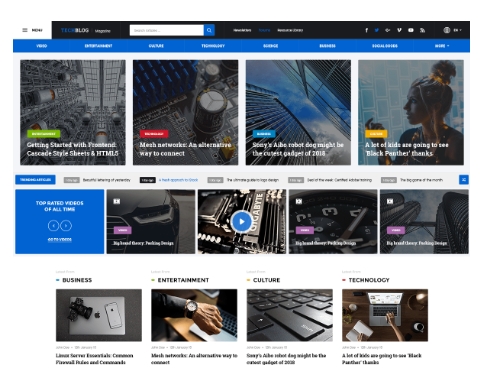Open the VIDEO navigation tab
483x377 pixels.
[x=42, y=46]
